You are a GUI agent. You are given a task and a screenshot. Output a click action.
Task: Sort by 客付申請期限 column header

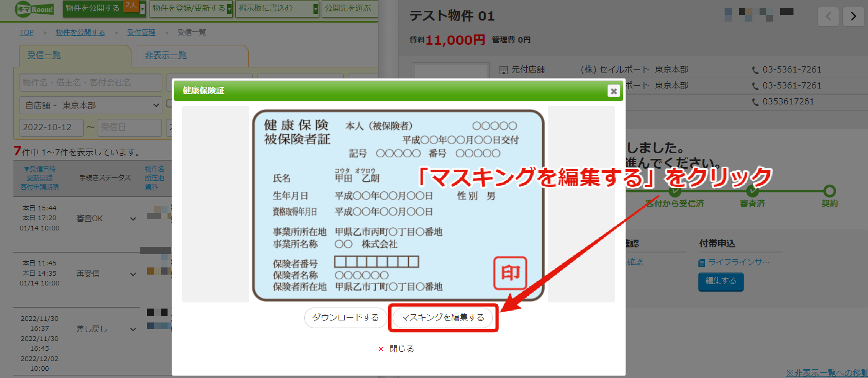(40, 187)
